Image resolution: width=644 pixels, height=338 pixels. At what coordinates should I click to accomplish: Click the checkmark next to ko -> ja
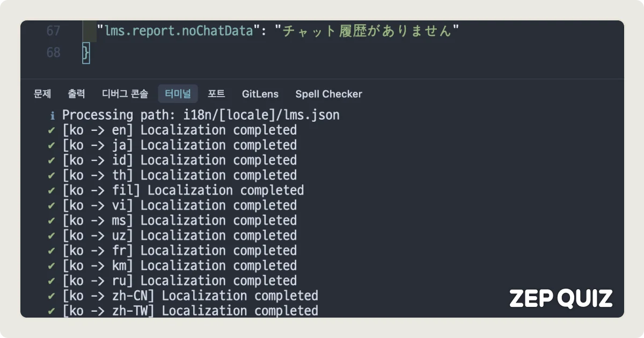pos(52,145)
